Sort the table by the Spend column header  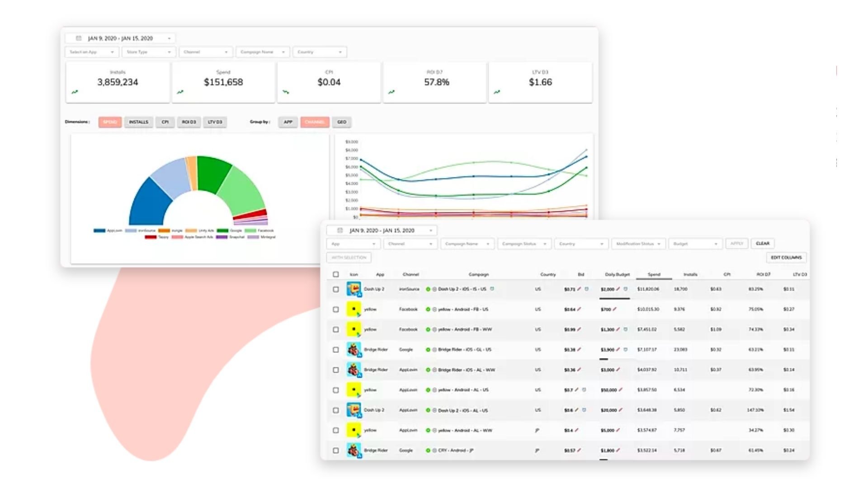click(x=654, y=274)
